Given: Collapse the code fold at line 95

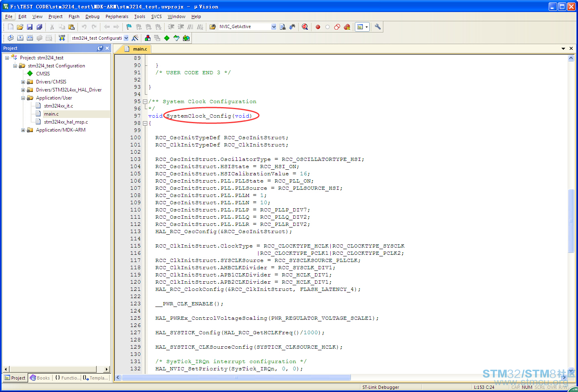Looking at the screenshot, I should [x=145, y=102].
